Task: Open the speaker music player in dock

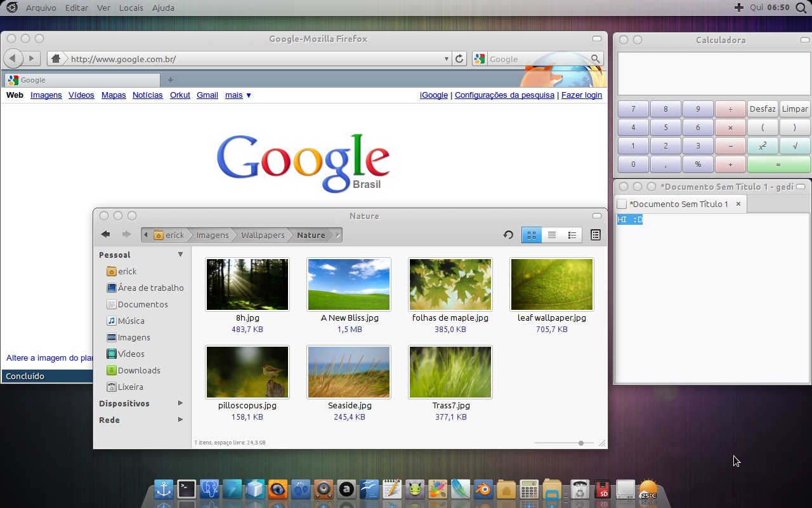Action: point(324,489)
